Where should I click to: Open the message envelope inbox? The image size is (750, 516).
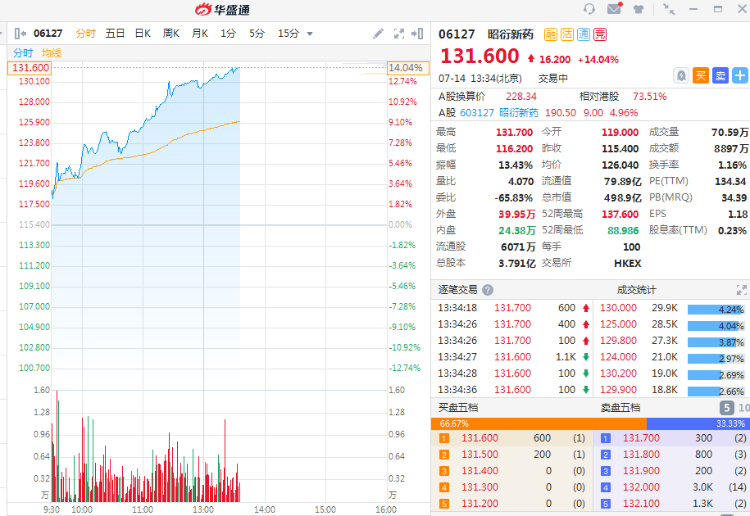pos(614,9)
